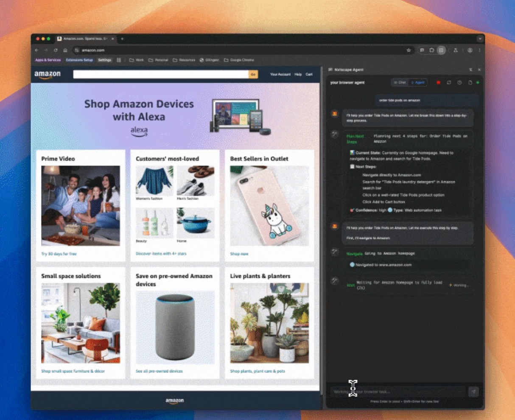The image size is (515, 420).
Task: Click the site info icon in address bar
Action: pos(77,50)
